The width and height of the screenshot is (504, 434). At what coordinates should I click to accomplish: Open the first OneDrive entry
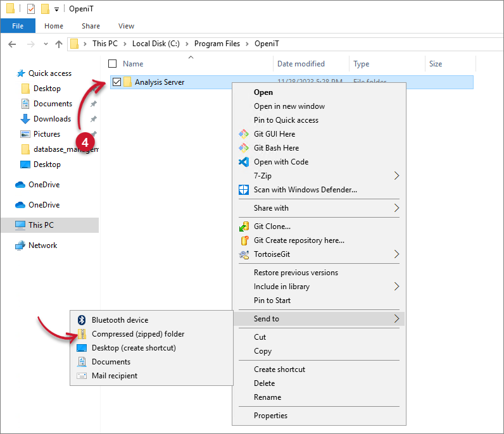click(44, 185)
